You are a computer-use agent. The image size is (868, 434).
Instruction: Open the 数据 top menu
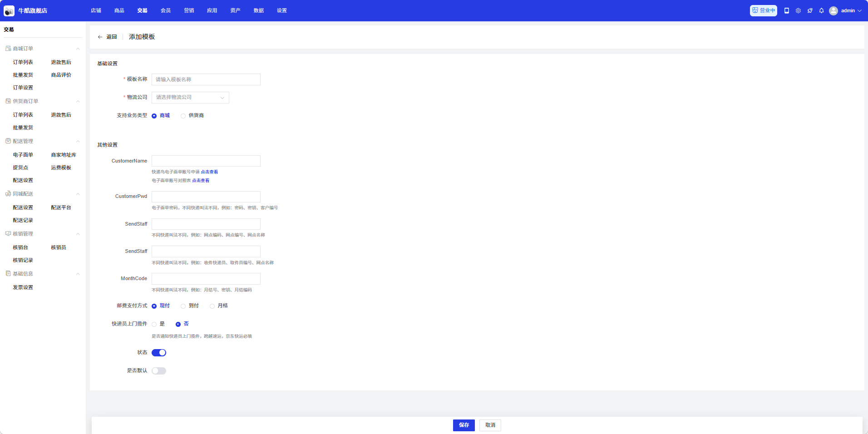click(x=259, y=10)
